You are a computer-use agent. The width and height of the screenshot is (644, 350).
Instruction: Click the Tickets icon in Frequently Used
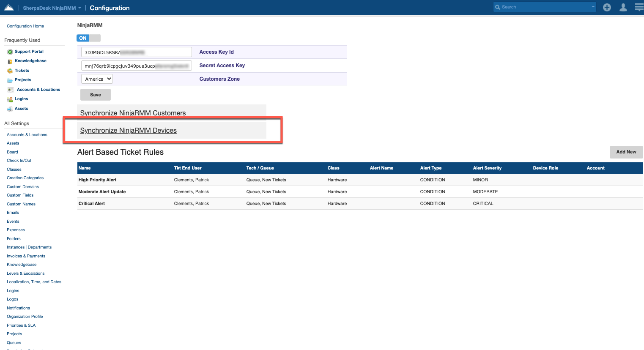[10, 71]
